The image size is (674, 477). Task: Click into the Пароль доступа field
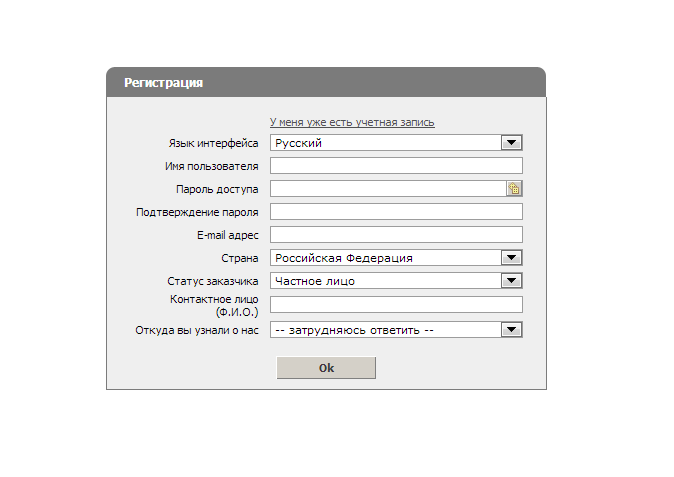tap(388, 189)
